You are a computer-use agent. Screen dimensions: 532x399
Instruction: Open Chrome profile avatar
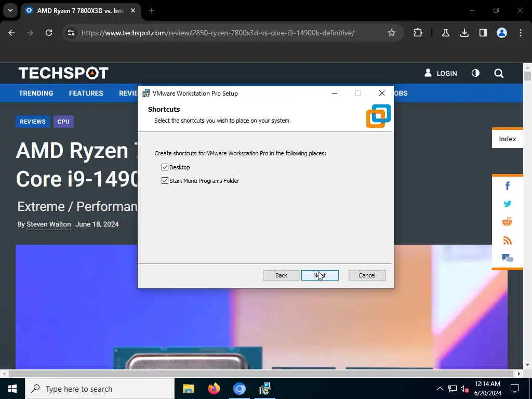point(501,33)
